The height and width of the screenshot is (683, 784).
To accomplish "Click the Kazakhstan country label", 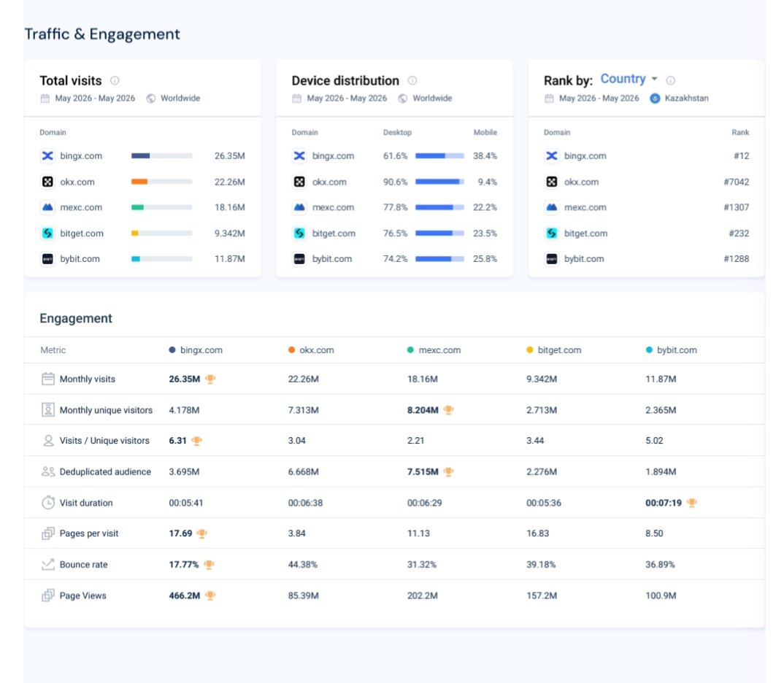I will pos(686,99).
